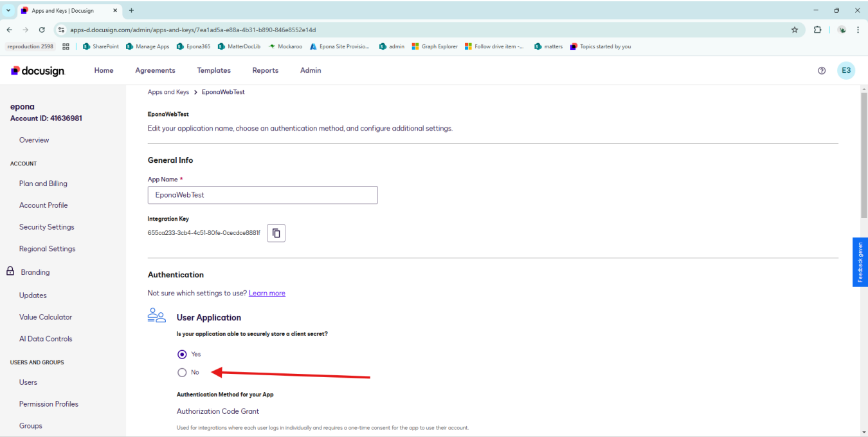Screen dimensions: 868x437
Task: Open the Topics started by you bookmark
Action: [601, 46]
